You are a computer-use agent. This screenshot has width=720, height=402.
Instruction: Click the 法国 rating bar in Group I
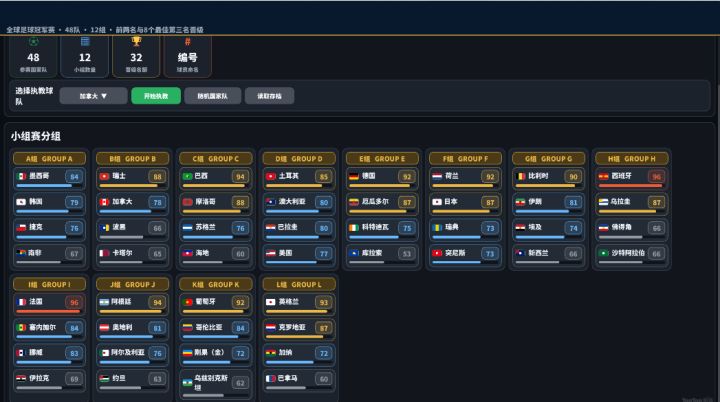tap(49, 311)
